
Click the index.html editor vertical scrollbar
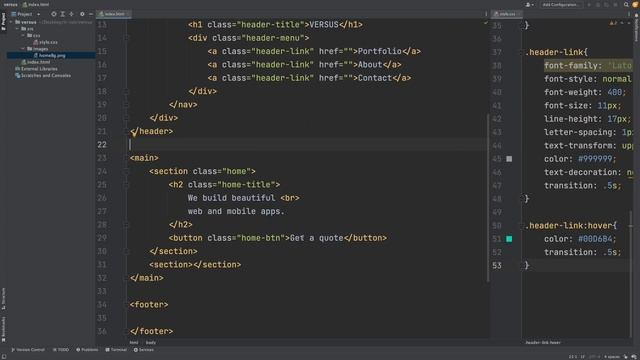488,198
